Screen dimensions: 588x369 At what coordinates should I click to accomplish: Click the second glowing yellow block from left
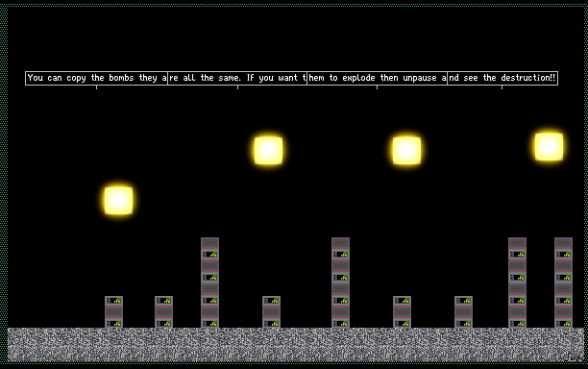[x=268, y=150]
